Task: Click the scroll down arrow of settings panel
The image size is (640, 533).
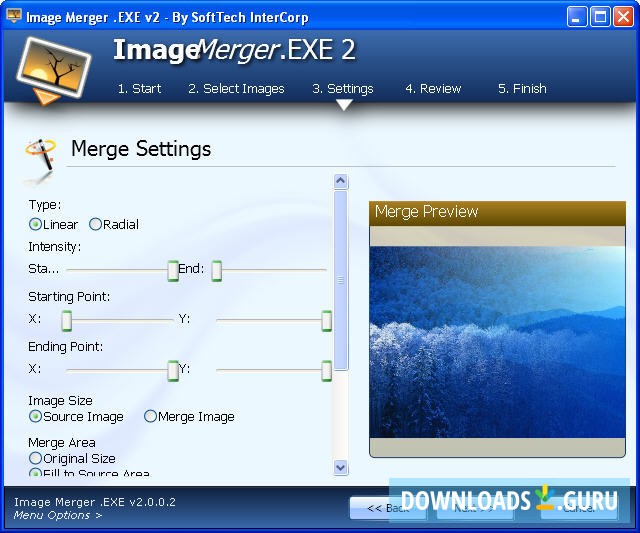Action: click(341, 468)
